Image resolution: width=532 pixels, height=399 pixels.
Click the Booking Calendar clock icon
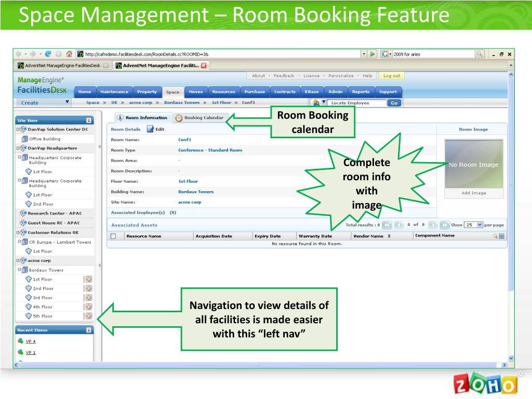pos(179,118)
